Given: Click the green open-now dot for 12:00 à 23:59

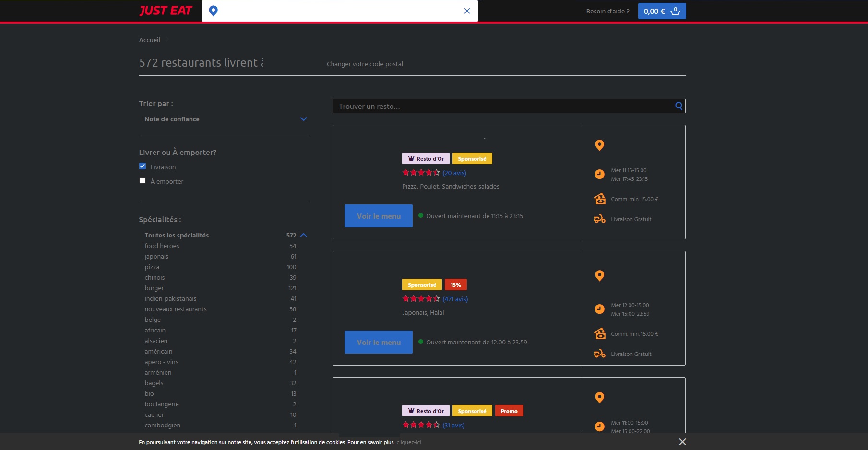Looking at the screenshot, I should coord(421,342).
